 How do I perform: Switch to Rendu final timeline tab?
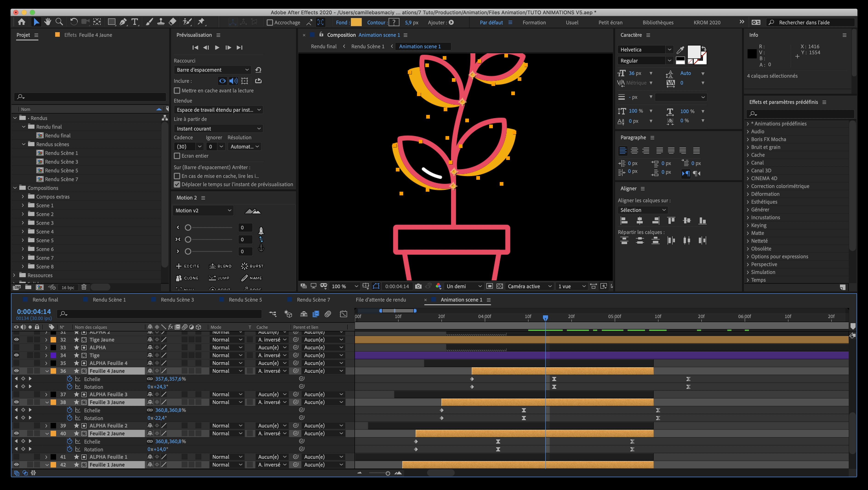[x=45, y=300]
